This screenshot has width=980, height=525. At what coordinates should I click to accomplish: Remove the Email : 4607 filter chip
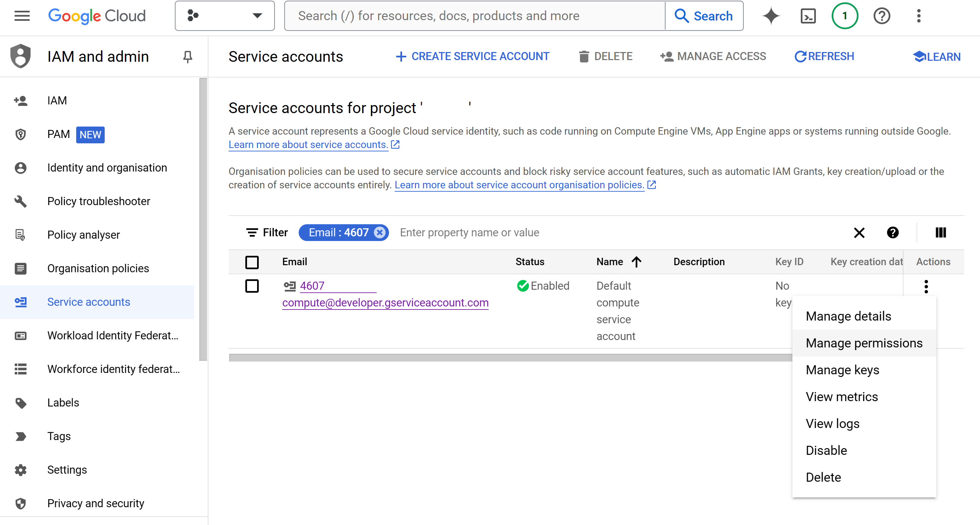coord(380,232)
